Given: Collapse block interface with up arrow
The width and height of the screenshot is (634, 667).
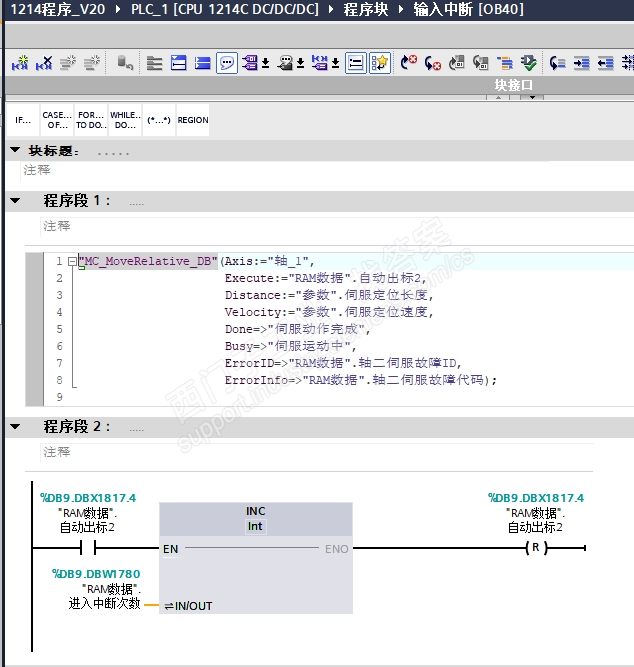Looking at the screenshot, I should (x=499, y=97).
